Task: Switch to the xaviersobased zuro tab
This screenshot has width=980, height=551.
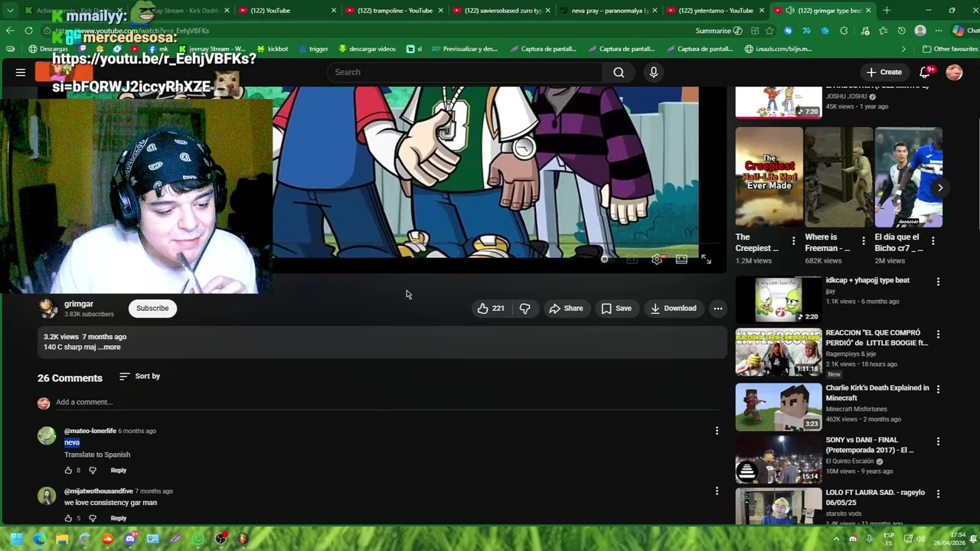Action: click(501, 10)
